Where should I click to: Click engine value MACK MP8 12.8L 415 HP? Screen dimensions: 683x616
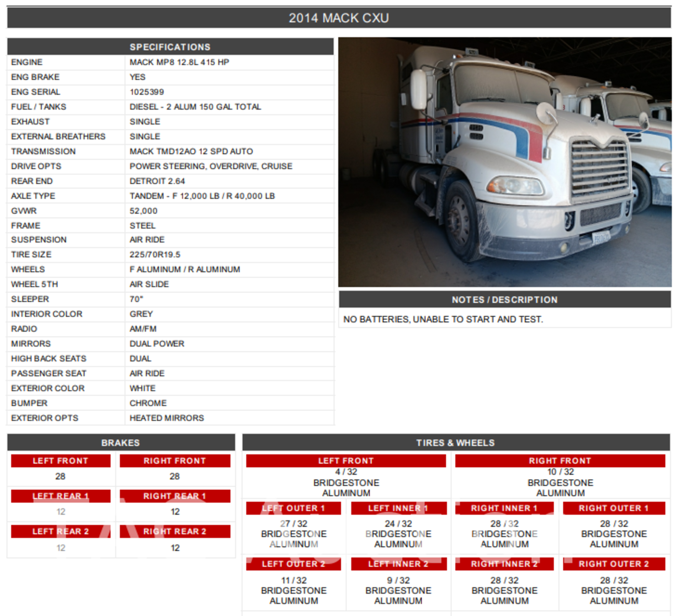tap(179, 62)
